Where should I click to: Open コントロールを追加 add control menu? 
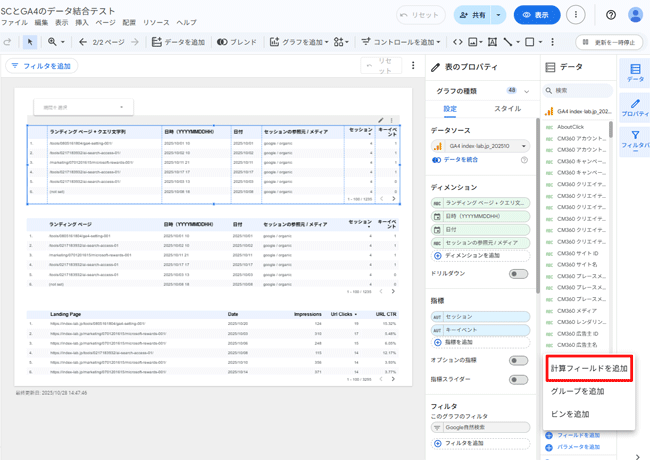400,42
